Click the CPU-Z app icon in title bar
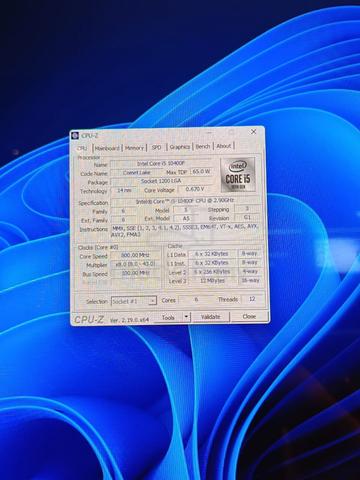This screenshot has width=360, height=480. [x=75, y=135]
